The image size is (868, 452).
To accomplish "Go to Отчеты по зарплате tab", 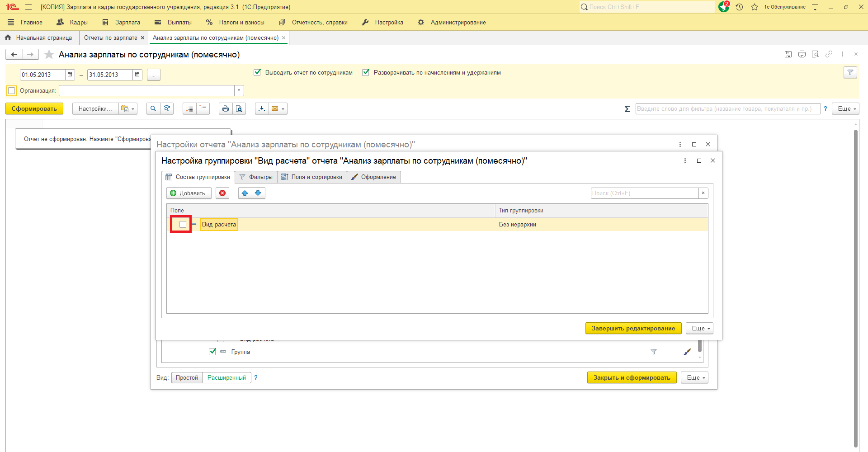I will point(110,38).
